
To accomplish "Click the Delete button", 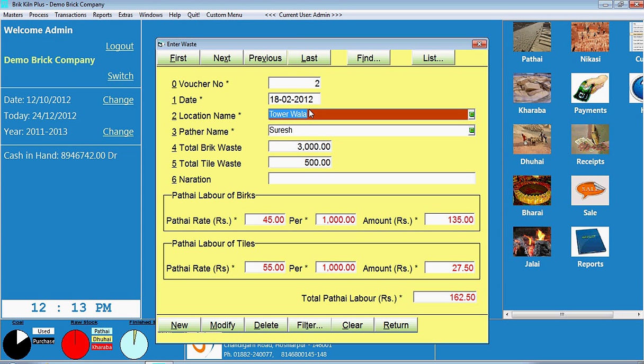I will click(x=266, y=325).
